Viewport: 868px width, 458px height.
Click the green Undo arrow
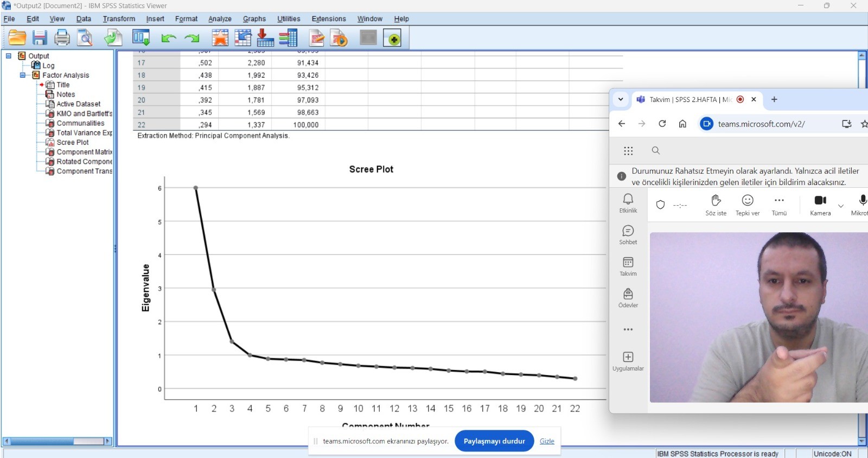[x=169, y=38]
